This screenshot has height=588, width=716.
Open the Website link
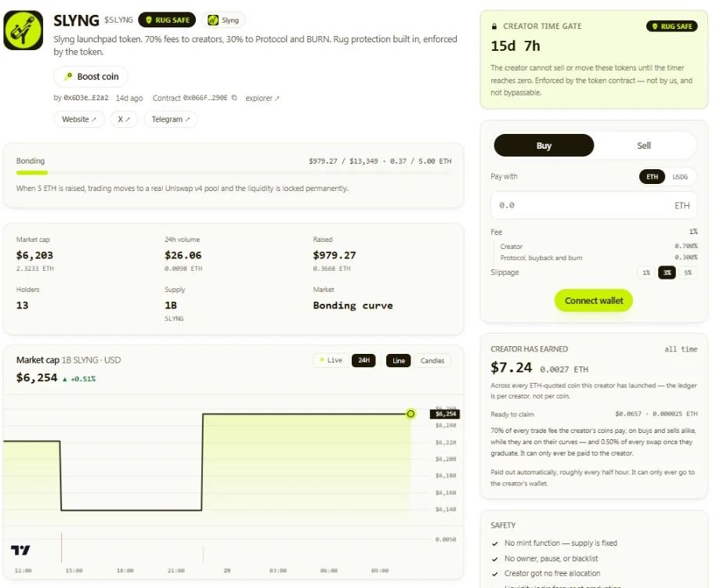click(79, 119)
